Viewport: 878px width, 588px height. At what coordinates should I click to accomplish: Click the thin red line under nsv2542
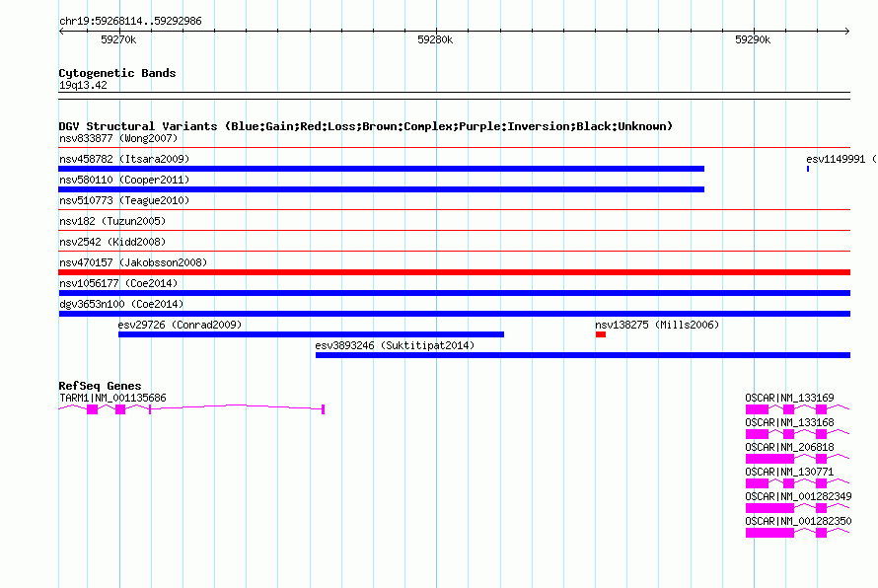455,252
